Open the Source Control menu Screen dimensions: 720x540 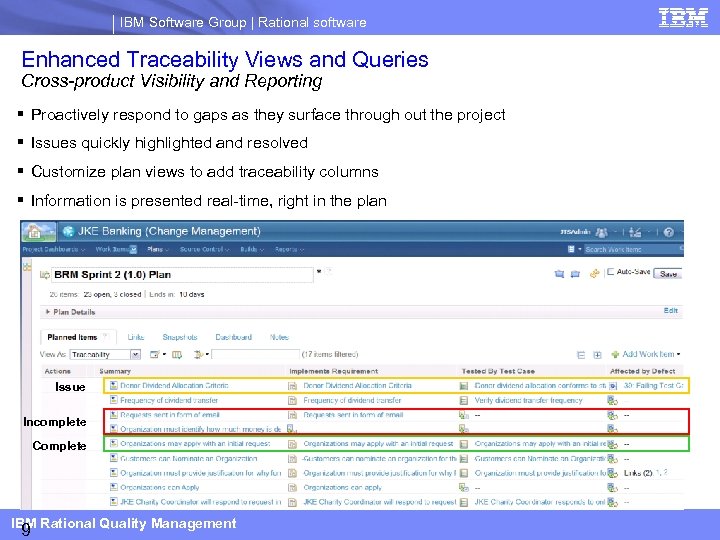(204, 249)
